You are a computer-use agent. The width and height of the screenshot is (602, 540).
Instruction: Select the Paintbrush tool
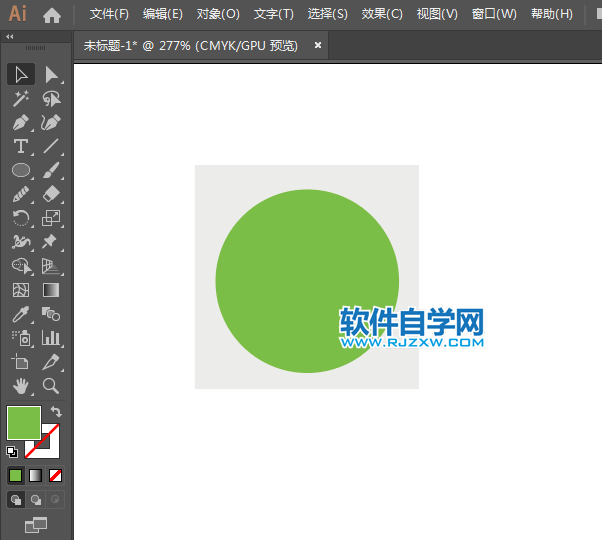coord(51,170)
